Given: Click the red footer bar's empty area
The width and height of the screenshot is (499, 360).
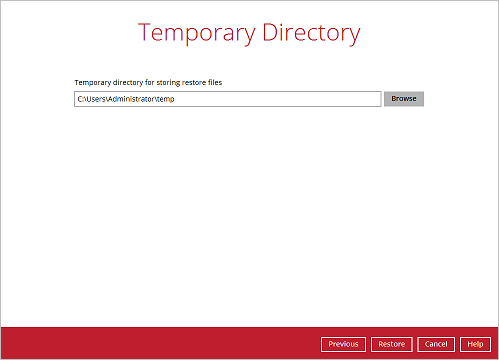Looking at the screenshot, I should [160, 343].
